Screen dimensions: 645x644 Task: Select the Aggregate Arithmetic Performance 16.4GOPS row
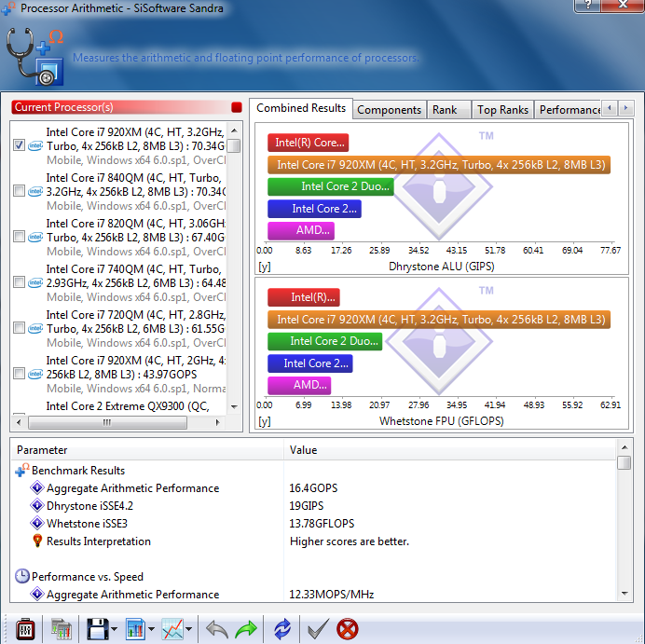(x=312, y=488)
